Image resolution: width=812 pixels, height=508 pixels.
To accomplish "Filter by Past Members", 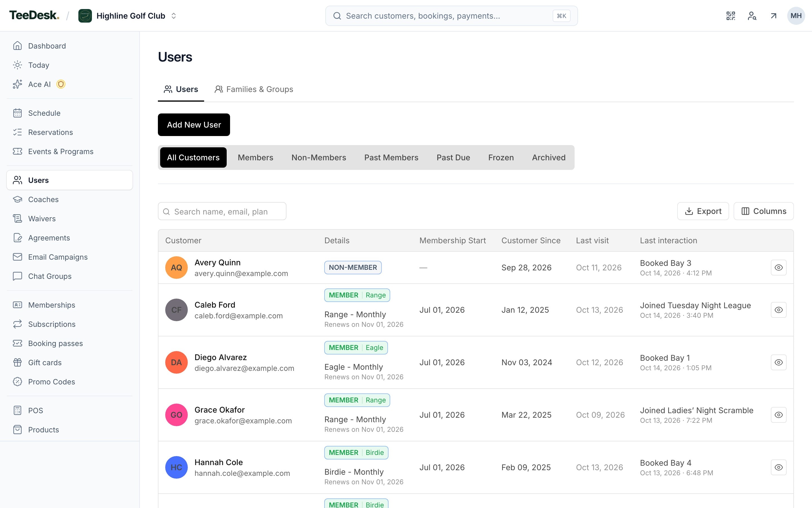I will [x=391, y=157].
